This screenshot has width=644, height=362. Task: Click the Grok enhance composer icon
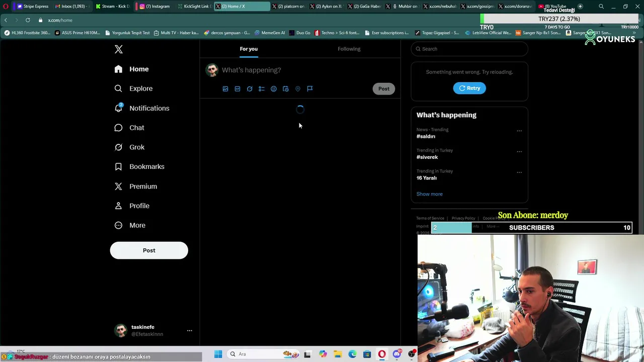250,89
